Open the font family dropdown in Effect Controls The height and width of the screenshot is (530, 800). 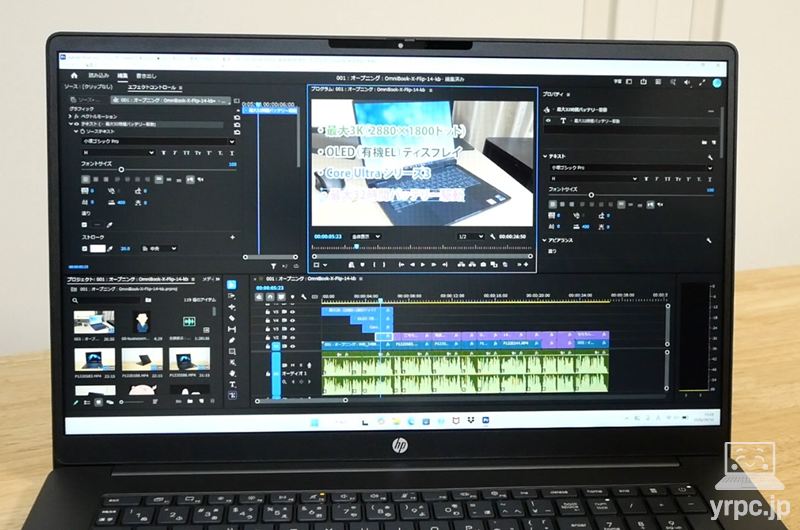158,141
